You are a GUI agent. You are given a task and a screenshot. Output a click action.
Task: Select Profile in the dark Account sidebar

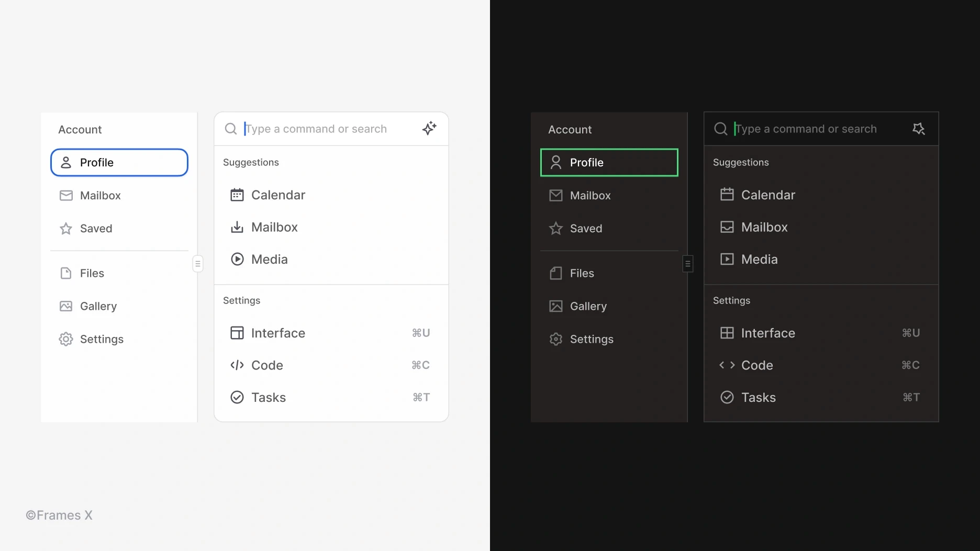(609, 162)
